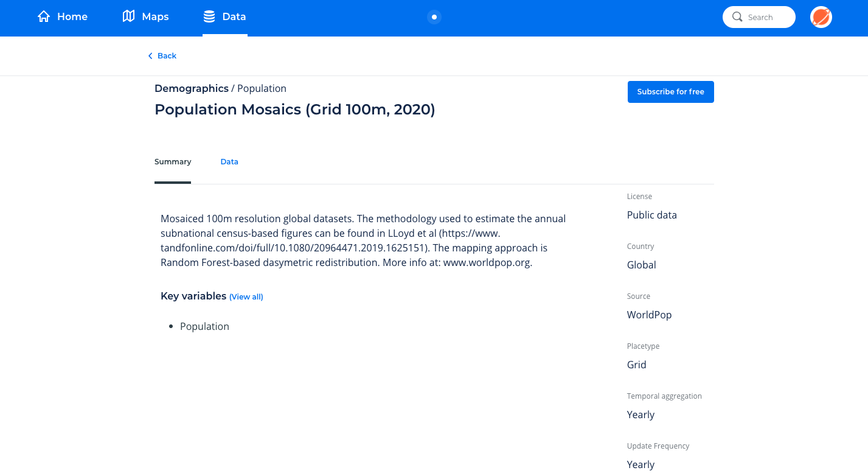The image size is (868, 476).
Task: Click the Population bullet item
Action: [x=204, y=327]
